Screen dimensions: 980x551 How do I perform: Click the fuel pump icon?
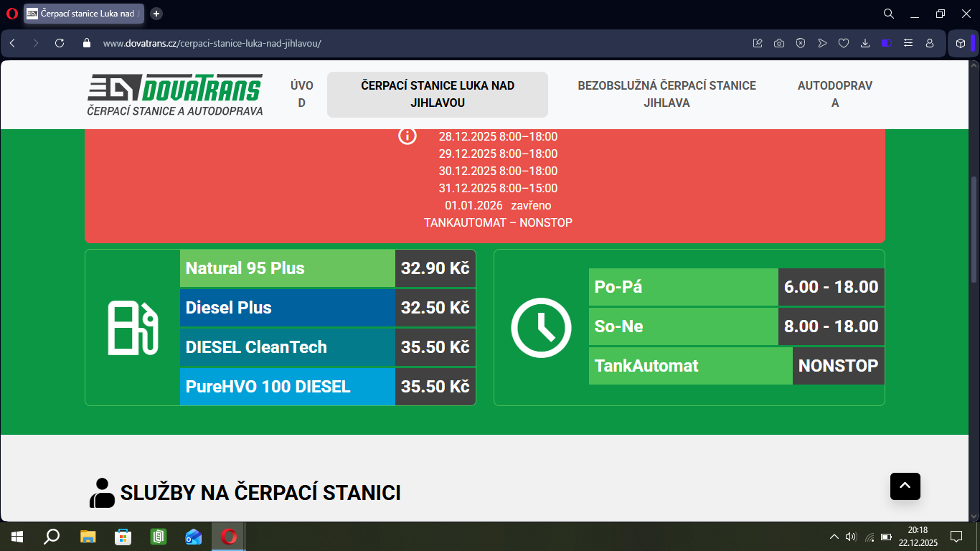pos(133,328)
